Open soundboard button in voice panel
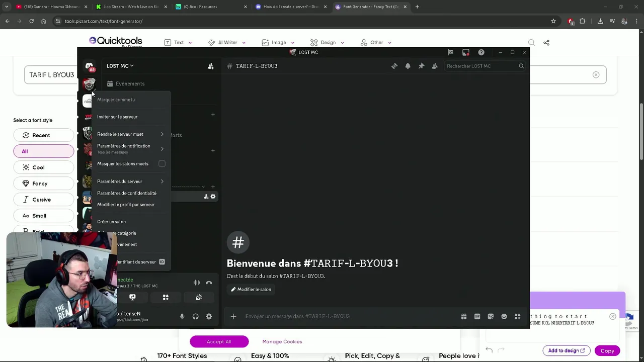Screen dimensions: 644x362 pos(199,297)
